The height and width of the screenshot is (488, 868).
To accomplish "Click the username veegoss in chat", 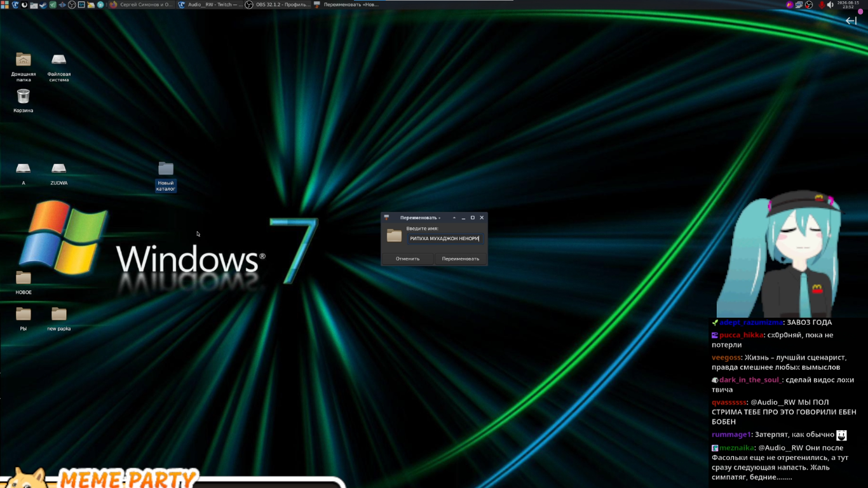I will [726, 358].
